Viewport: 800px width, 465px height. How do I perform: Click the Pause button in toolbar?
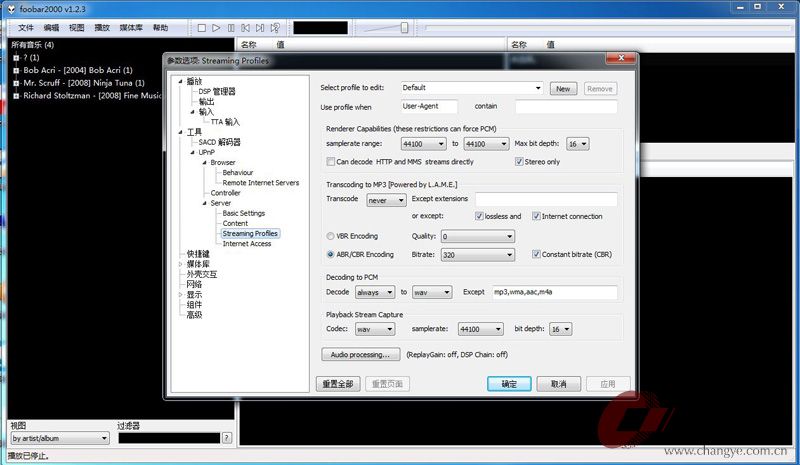[x=231, y=28]
